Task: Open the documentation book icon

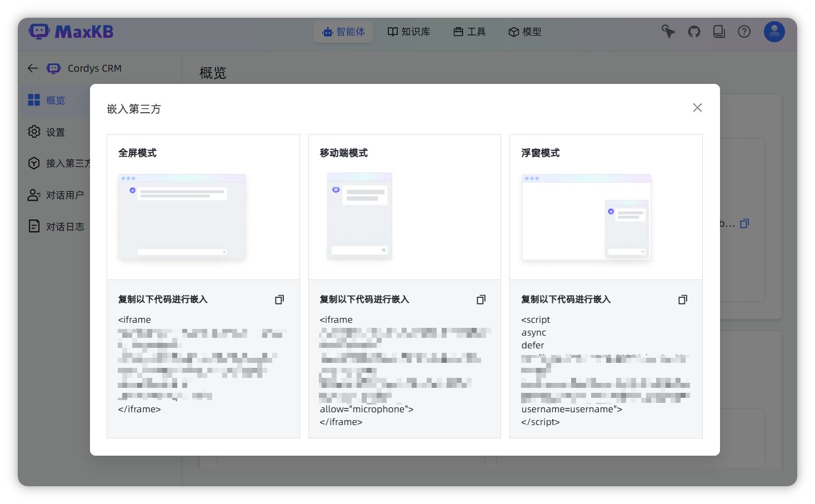Action: tap(719, 32)
